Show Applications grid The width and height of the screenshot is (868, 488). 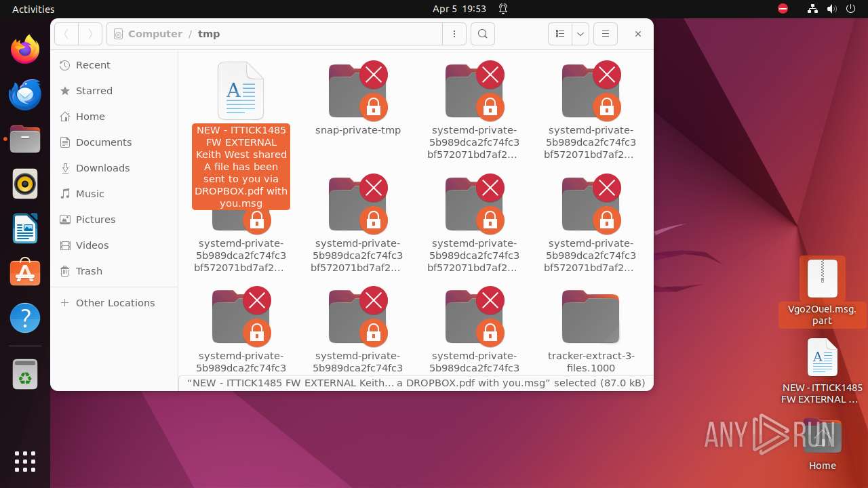click(x=25, y=462)
